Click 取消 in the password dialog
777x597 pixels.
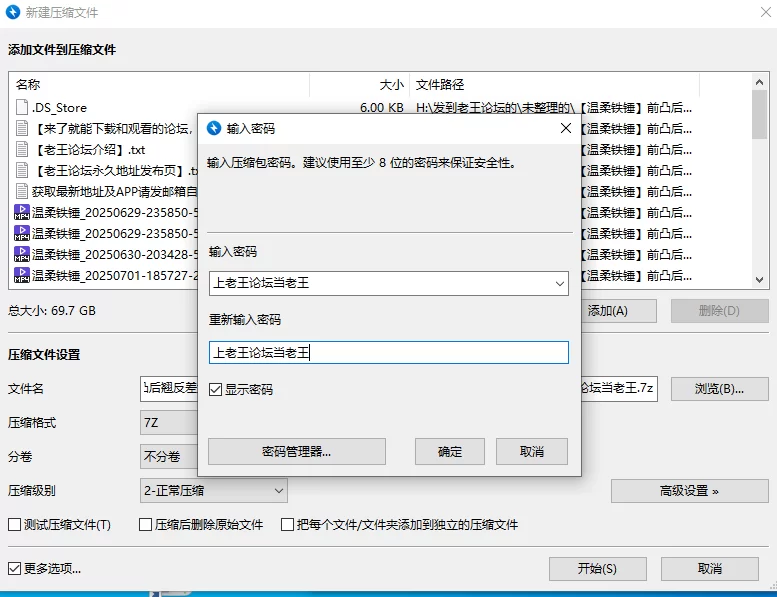point(532,451)
